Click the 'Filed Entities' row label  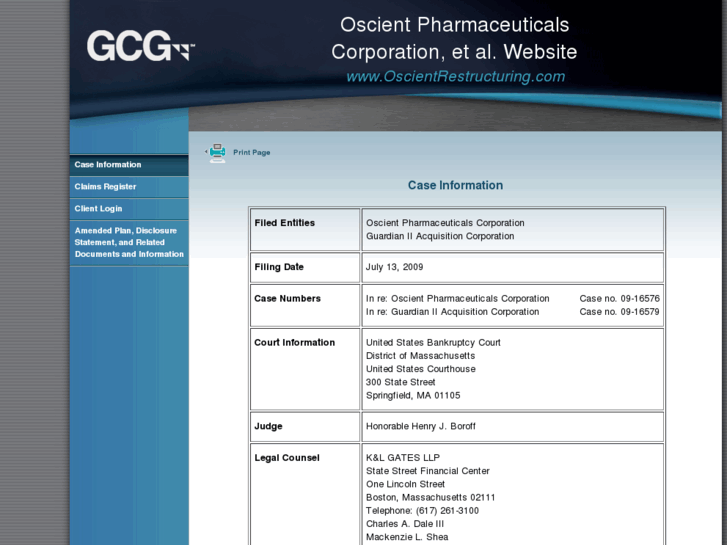(285, 223)
